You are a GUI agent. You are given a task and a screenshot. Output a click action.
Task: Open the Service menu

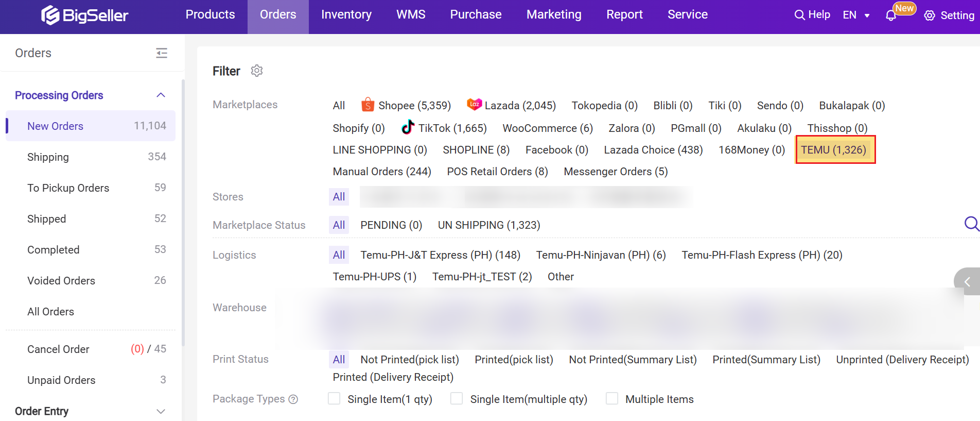pyautogui.click(x=688, y=14)
